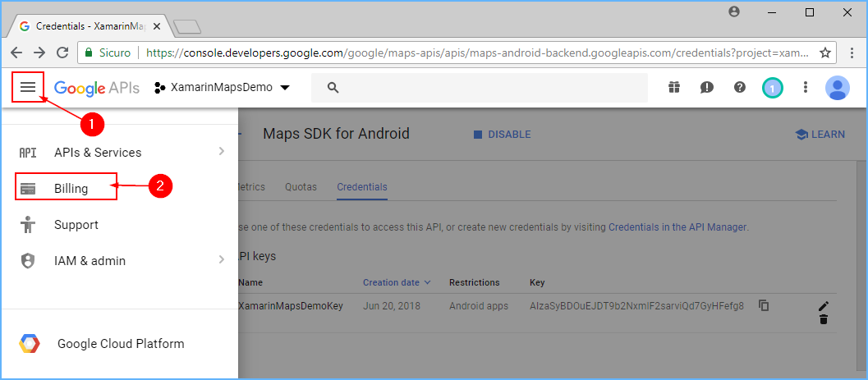The width and height of the screenshot is (868, 380).
Task: Click the URL address bar
Action: coord(476,53)
